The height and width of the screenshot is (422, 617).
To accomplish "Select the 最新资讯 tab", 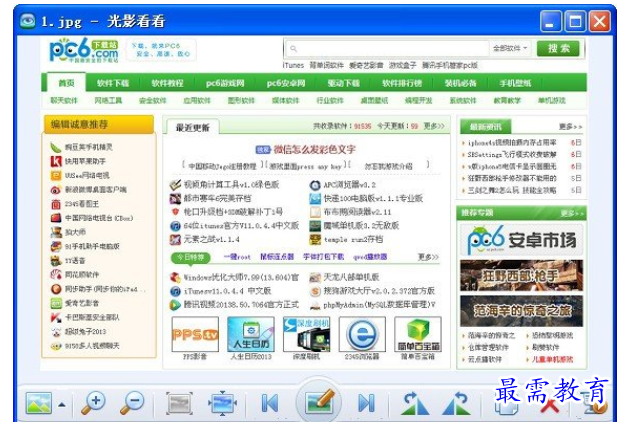I will 486,126.
